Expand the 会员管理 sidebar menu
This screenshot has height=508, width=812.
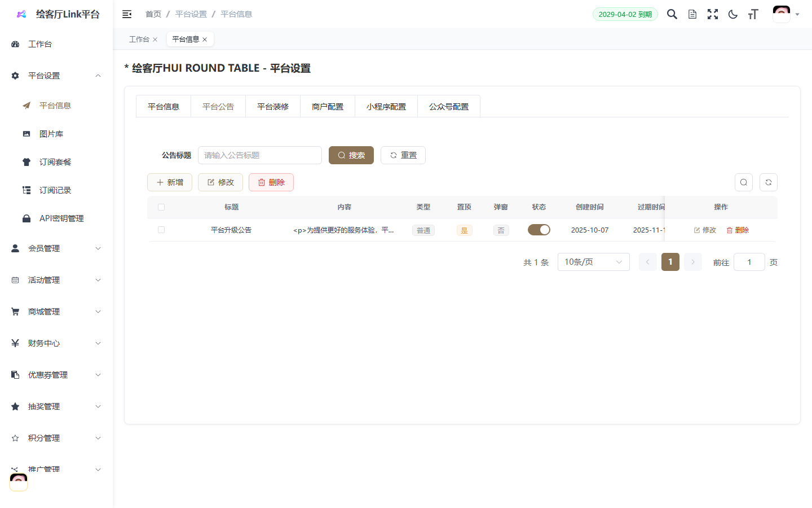coord(56,248)
